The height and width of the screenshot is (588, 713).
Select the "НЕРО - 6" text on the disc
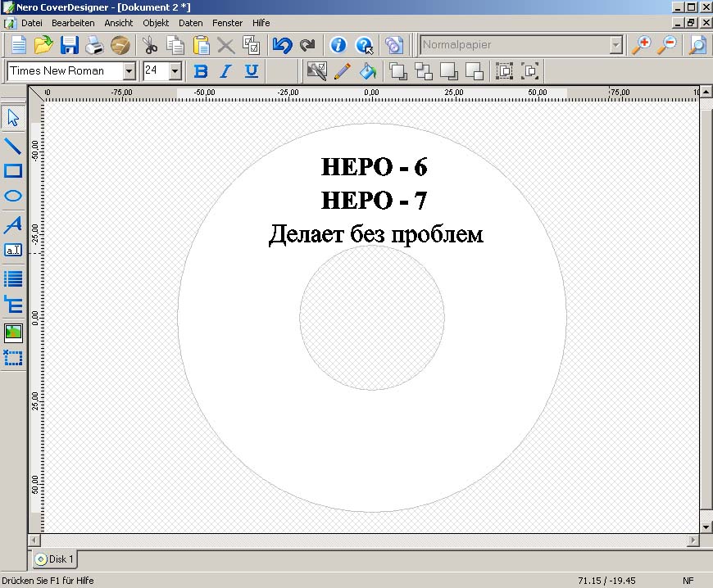374,167
